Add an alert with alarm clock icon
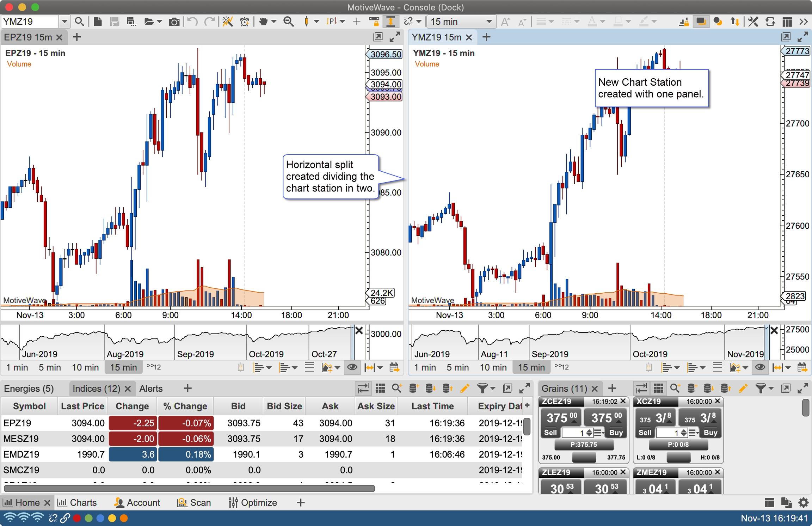The height and width of the screenshot is (526, 812). pyautogui.click(x=245, y=22)
